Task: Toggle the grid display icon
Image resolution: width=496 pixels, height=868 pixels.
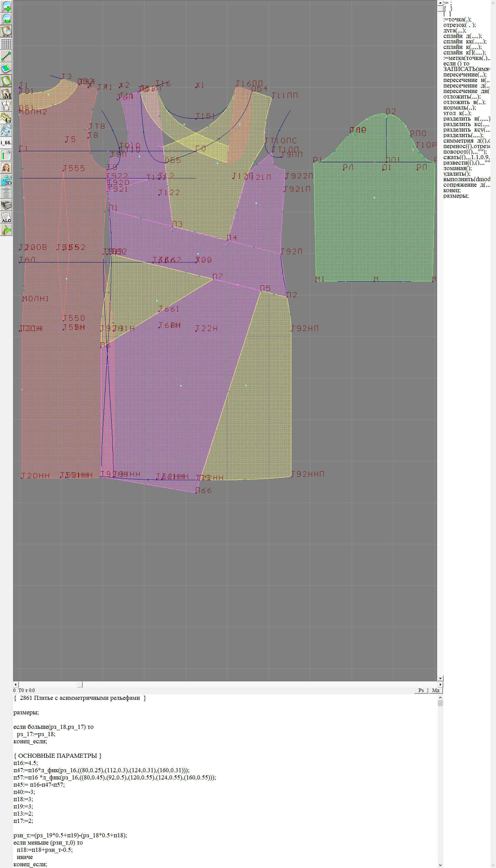Action: click(x=6, y=44)
